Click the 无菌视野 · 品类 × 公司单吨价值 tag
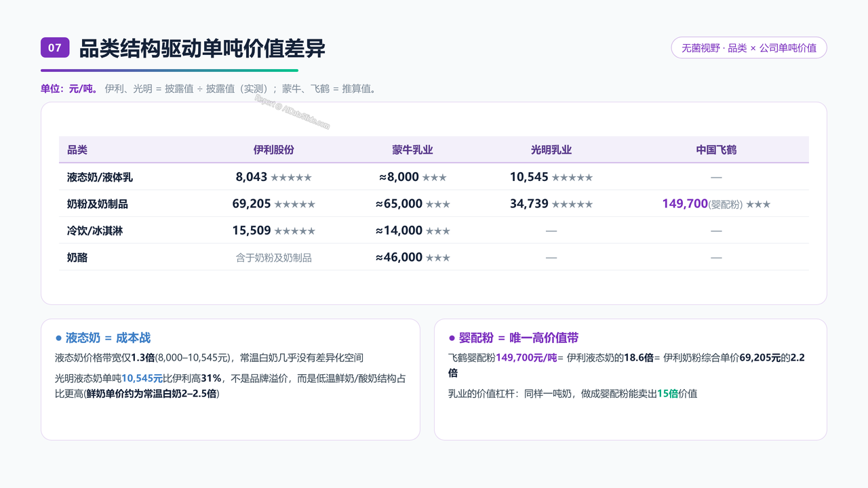This screenshot has height=488, width=868. click(x=749, y=48)
